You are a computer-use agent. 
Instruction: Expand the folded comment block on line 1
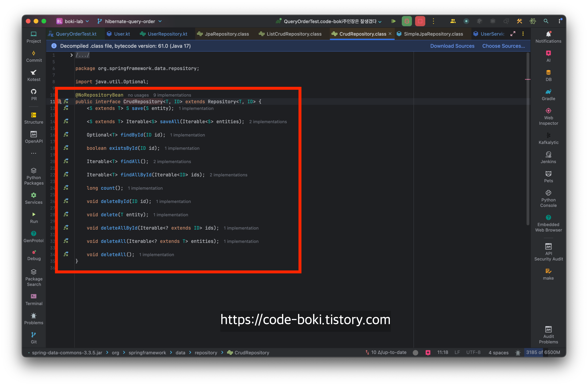tap(71, 55)
